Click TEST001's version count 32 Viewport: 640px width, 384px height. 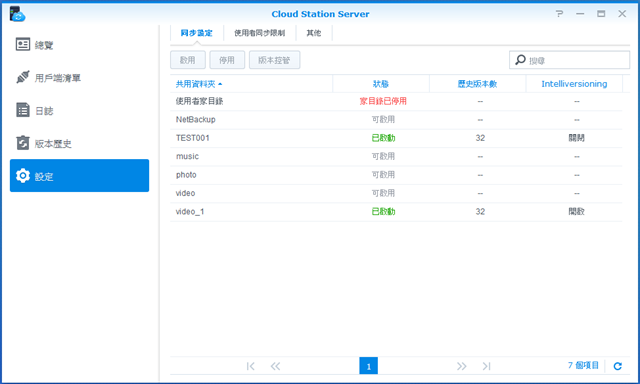pos(480,138)
